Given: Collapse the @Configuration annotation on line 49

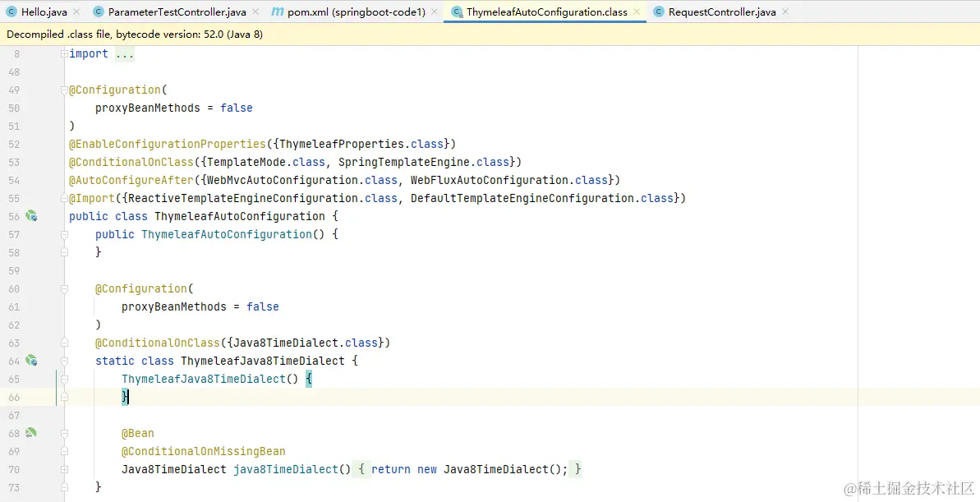Looking at the screenshot, I should coord(64,90).
